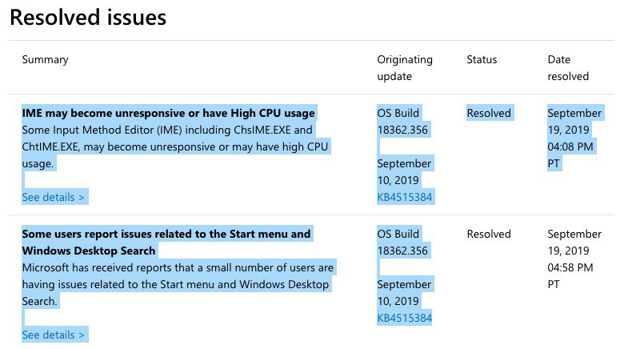This screenshot has height=349, width=644.
Task: Click the 04:08 PM resolved date cell
Action: (x=574, y=138)
